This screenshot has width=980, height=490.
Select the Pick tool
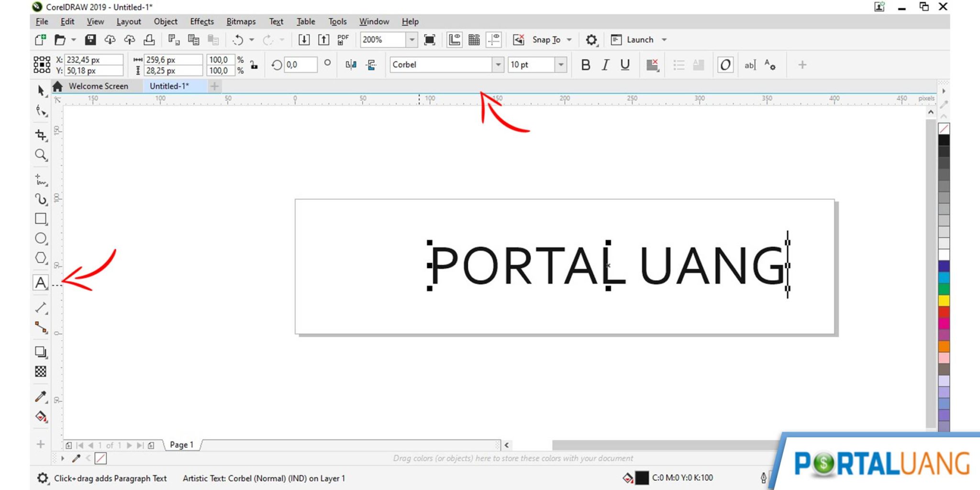pos(41,90)
